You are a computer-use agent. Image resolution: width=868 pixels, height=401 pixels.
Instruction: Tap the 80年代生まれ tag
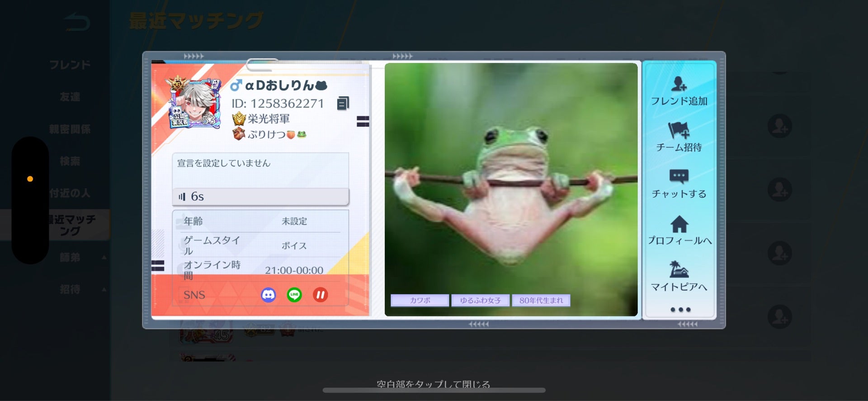pos(541,301)
